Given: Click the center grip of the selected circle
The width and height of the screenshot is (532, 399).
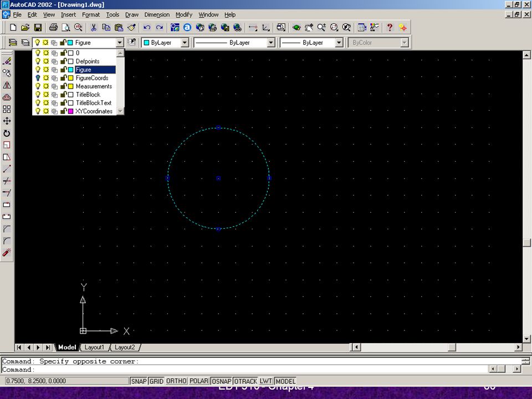Looking at the screenshot, I should click(x=218, y=178).
